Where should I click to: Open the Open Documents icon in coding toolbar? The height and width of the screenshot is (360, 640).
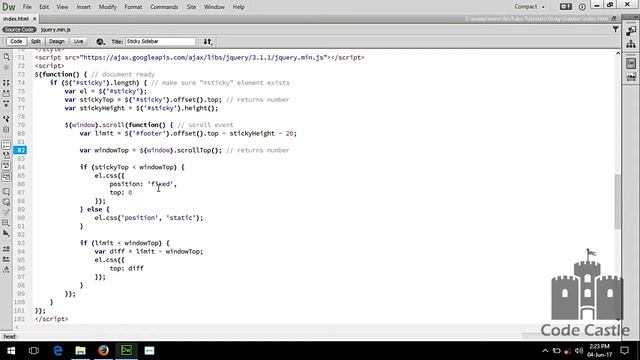point(6,57)
